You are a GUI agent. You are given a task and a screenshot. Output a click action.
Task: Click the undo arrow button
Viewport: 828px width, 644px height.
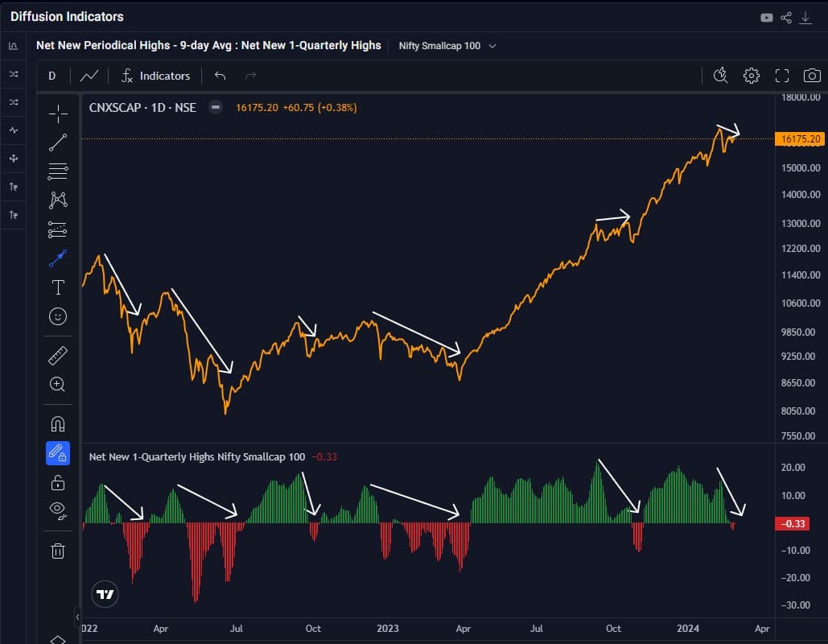click(220, 76)
